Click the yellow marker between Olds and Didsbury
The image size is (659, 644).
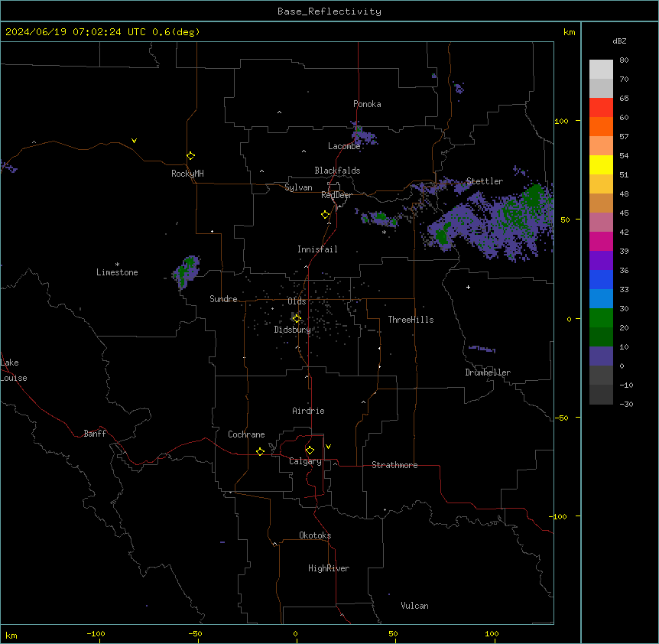pos(297,319)
